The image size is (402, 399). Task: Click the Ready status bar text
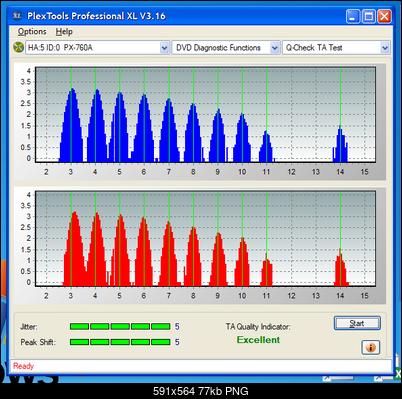[x=23, y=366]
